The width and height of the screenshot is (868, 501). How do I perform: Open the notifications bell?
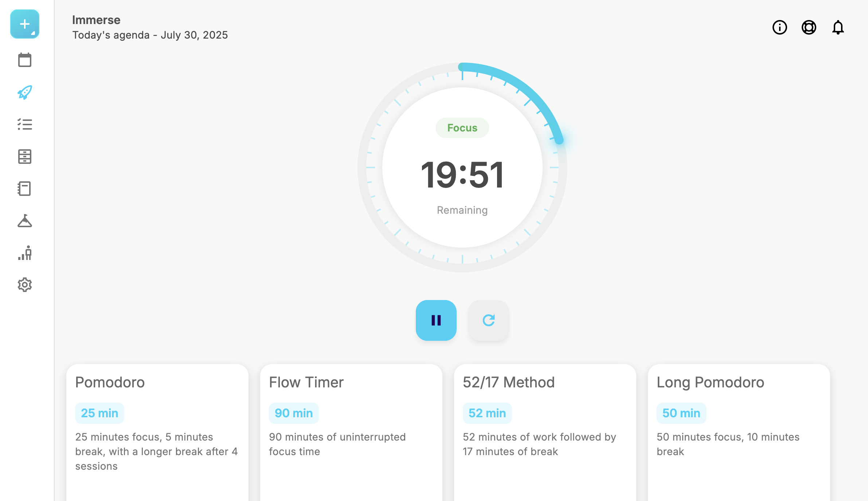(838, 27)
